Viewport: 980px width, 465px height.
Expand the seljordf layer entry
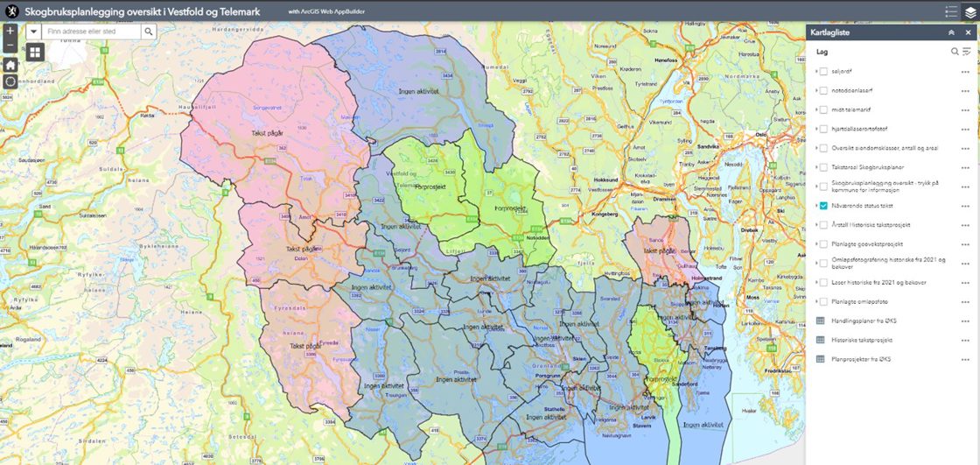816,71
